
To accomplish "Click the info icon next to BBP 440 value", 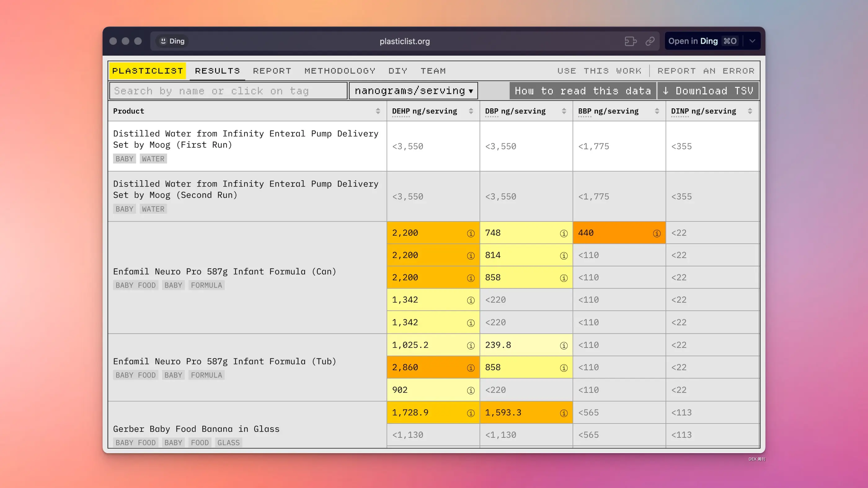I will 656,233.
